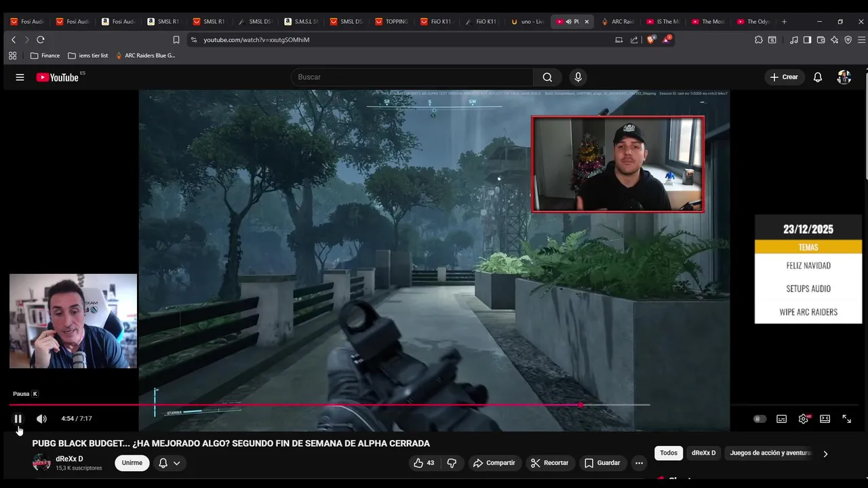The width and height of the screenshot is (868, 488).
Task: Switch to the uno - Live tab
Action: [x=528, y=22]
